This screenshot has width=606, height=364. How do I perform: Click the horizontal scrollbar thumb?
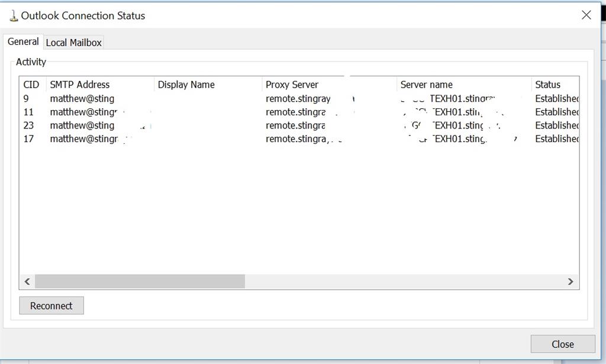[140, 281]
